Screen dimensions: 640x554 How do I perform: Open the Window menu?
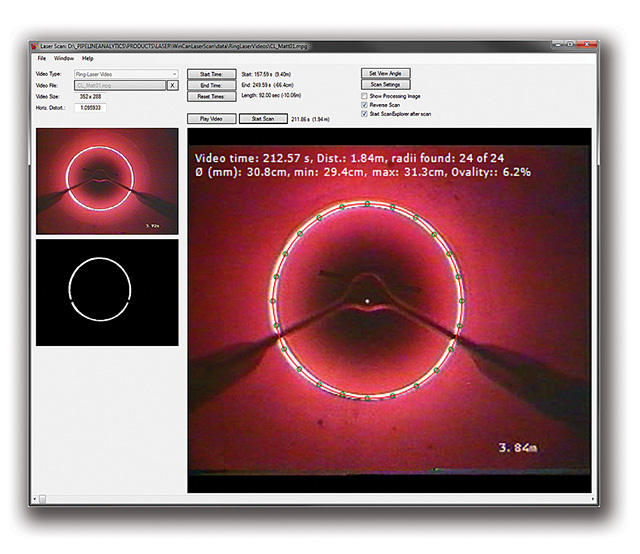tap(64, 59)
